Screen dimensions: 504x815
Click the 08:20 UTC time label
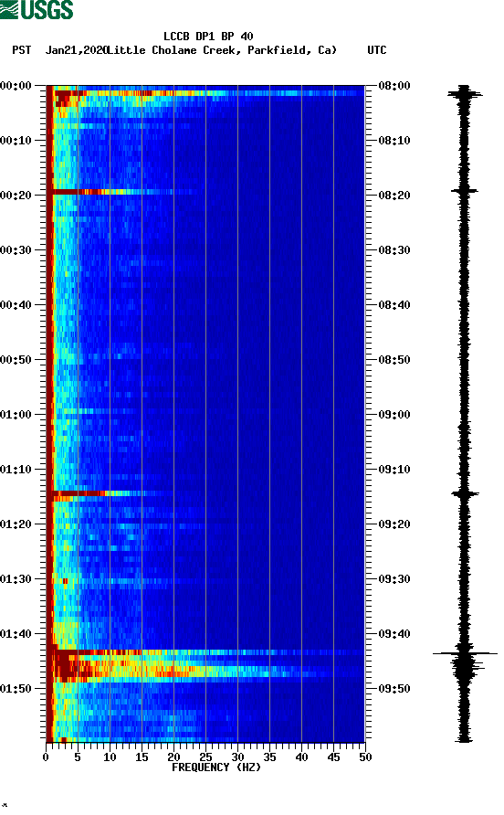pyautogui.click(x=394, y=196)
